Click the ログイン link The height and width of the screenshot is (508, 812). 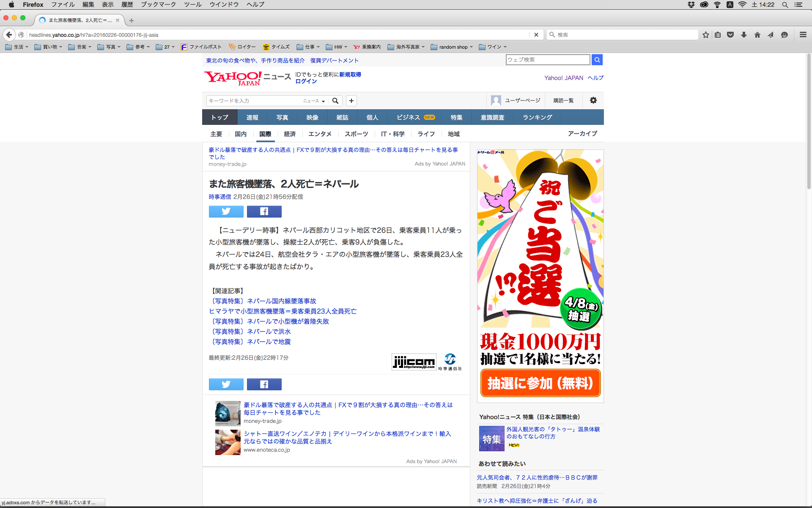tap(306, 81)
